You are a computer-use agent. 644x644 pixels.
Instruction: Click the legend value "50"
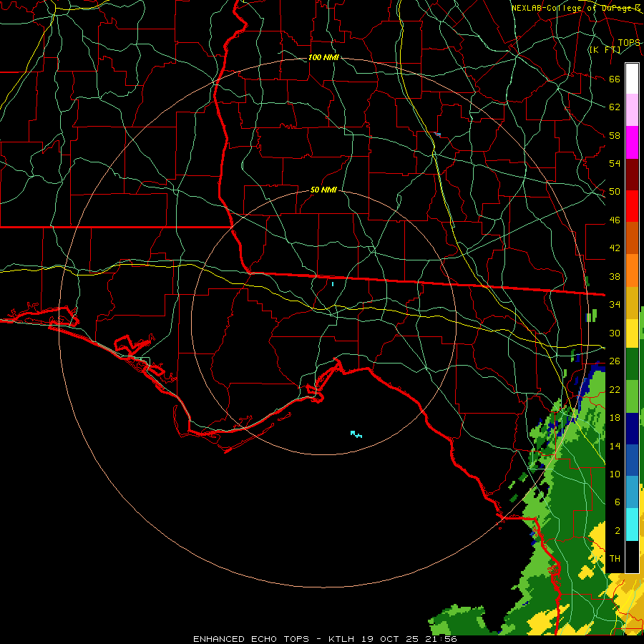tap(615, 192)
